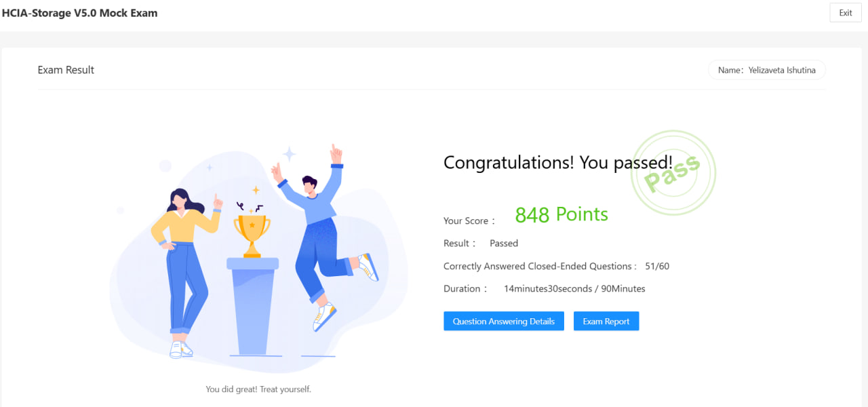The image size is (868, 407).
Task: Click the 51/60 correct answers count
Action: tap(657, 266)
